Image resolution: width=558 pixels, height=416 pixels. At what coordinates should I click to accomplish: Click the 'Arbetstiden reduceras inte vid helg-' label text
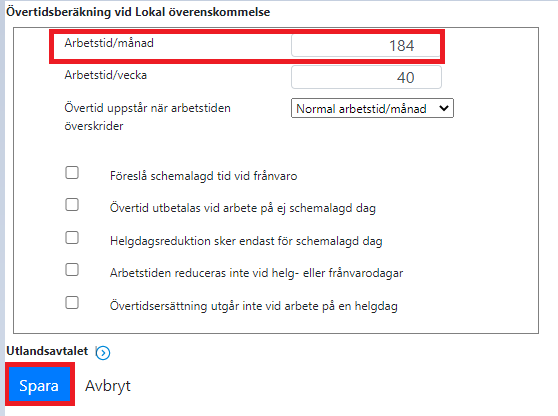pos(204,273)
